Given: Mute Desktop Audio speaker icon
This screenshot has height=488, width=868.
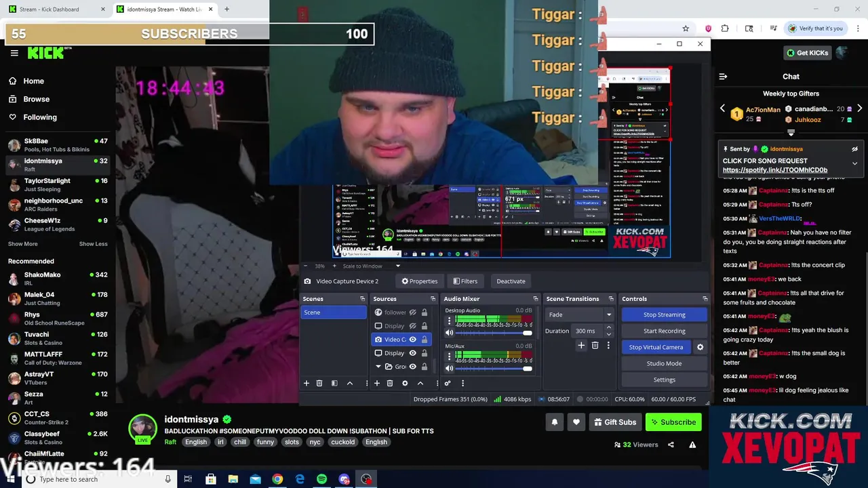Looking at the screenshot, I should 449,333.
